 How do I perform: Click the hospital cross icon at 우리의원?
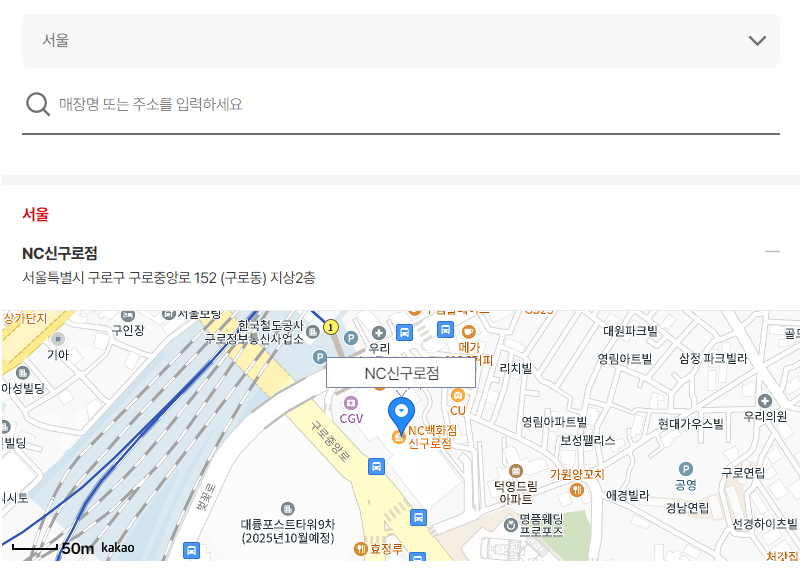tap(765, 402)
